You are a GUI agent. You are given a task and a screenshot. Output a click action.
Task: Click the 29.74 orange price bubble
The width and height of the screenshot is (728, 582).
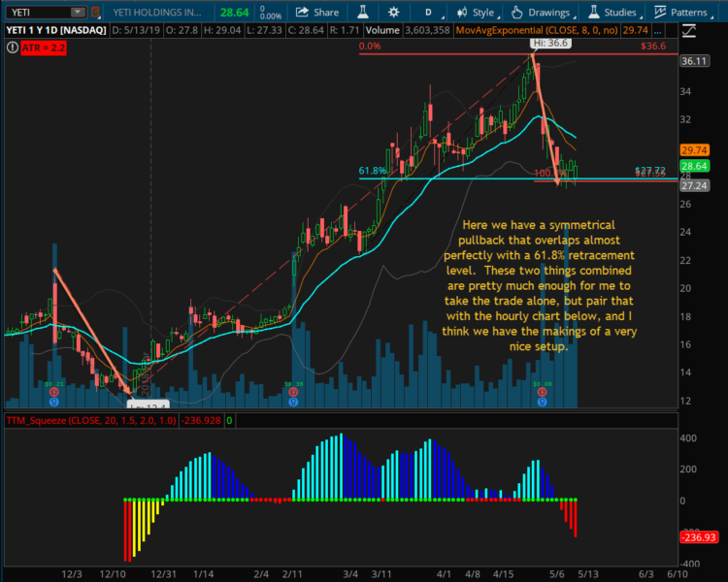click(x=692, y=150)
